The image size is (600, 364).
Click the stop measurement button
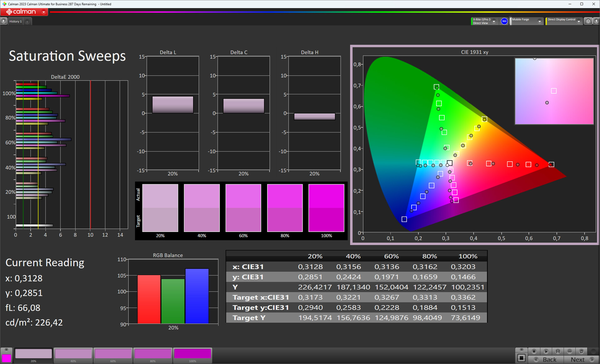pyautogui.click(x=534, y=351)
